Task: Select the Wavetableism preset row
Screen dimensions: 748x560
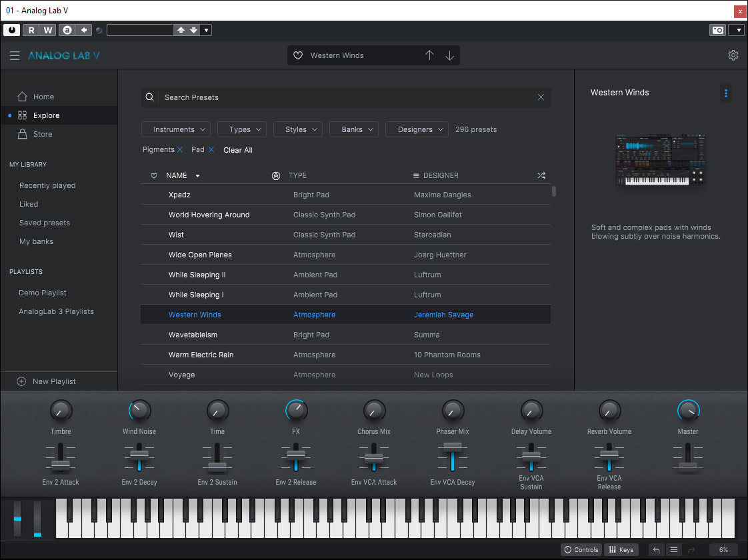Action: 193,335
